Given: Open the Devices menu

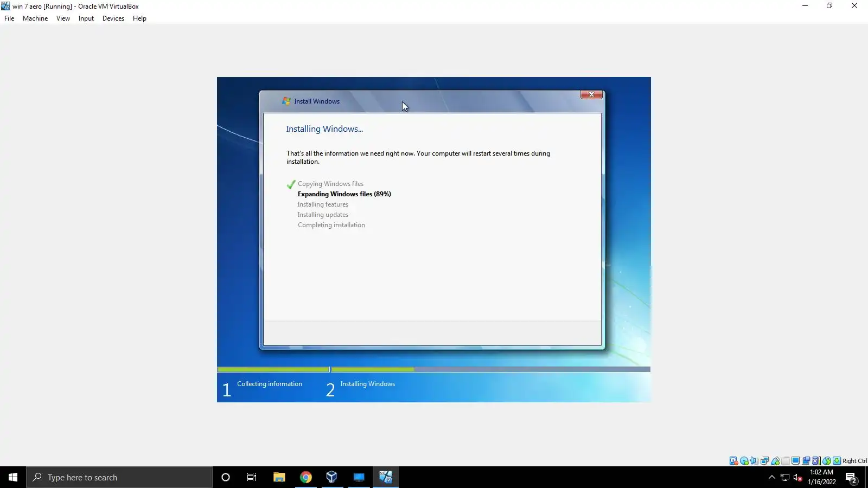Looking at the screenshot, I should (113, 18).
